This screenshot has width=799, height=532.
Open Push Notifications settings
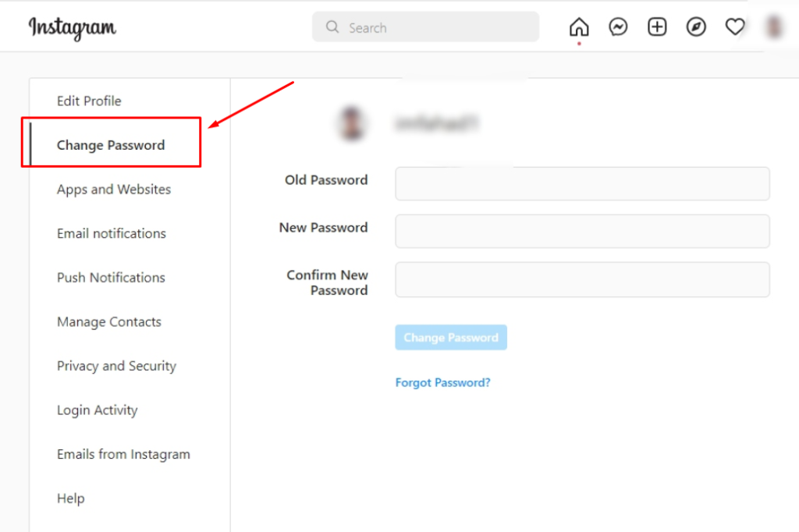[x=111, y=278]
